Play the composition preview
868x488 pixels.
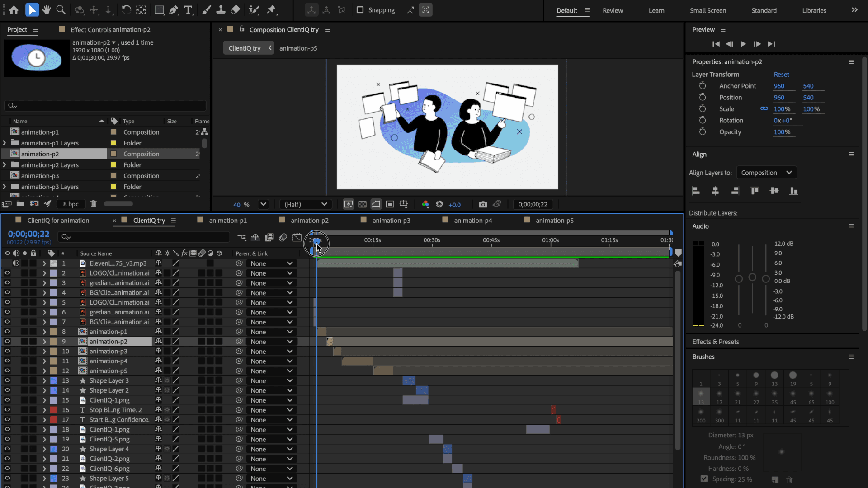pyautogui.click(x=743, y=44)
